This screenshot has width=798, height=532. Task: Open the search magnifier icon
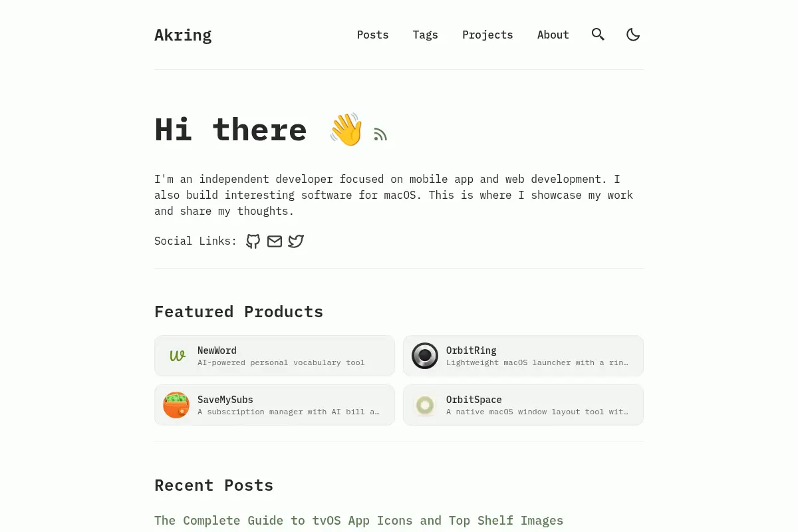click(598, 35)
